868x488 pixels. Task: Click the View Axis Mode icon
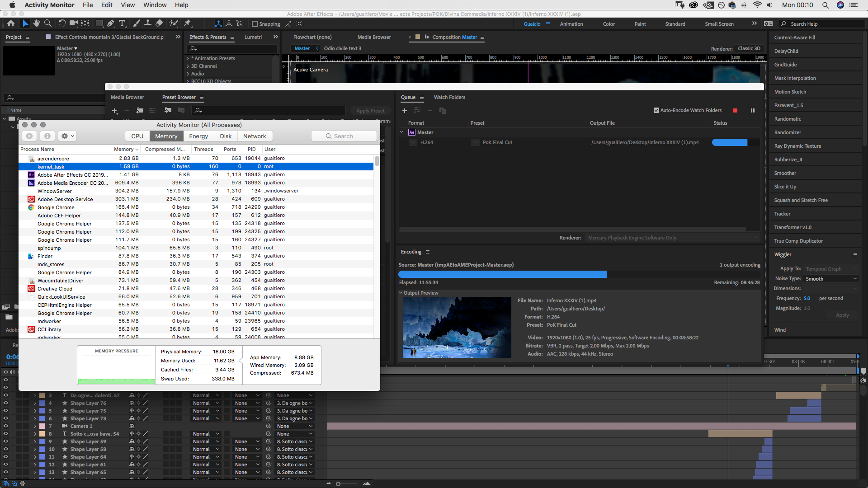click(x=240, y=23)
